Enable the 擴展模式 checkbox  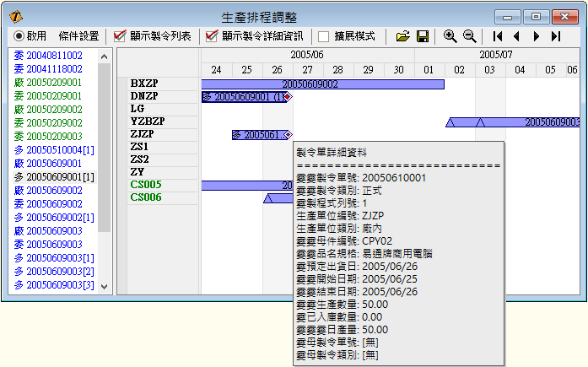coord(324,36)
